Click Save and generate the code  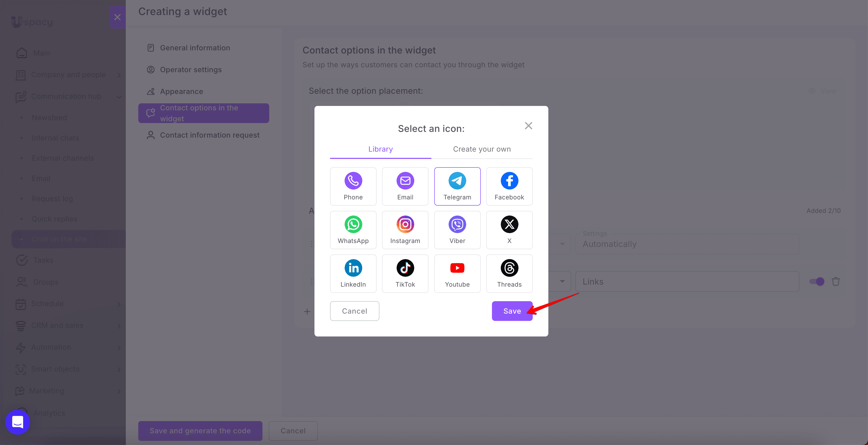(200, 431)
